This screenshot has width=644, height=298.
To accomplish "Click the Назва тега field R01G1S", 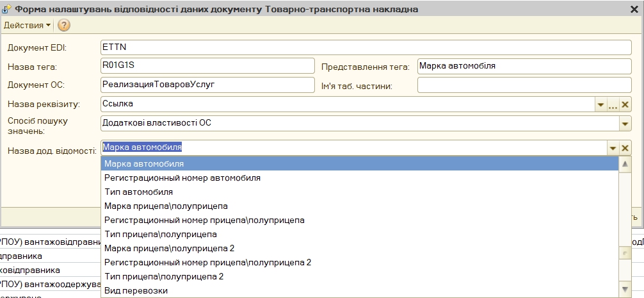I will pyautogui.click(x=207, y=66).
